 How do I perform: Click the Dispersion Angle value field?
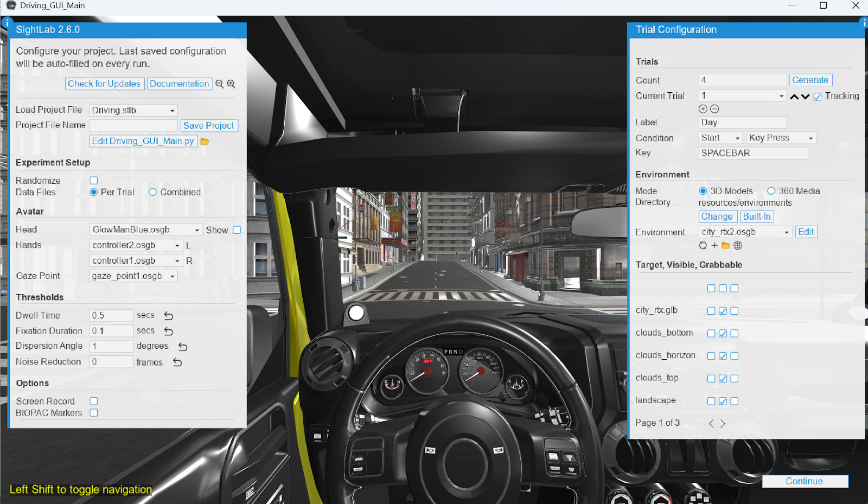111,346
